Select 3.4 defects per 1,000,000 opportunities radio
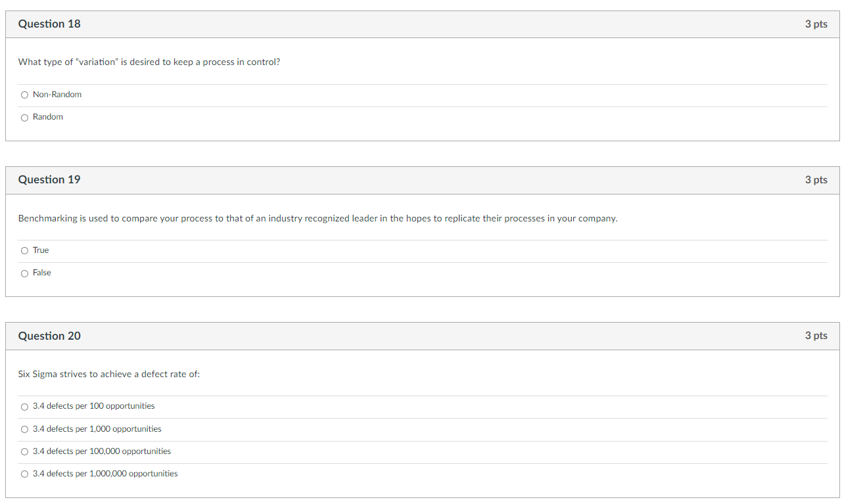This screenshot has height=504, width=844. click(x=24, y=474)
